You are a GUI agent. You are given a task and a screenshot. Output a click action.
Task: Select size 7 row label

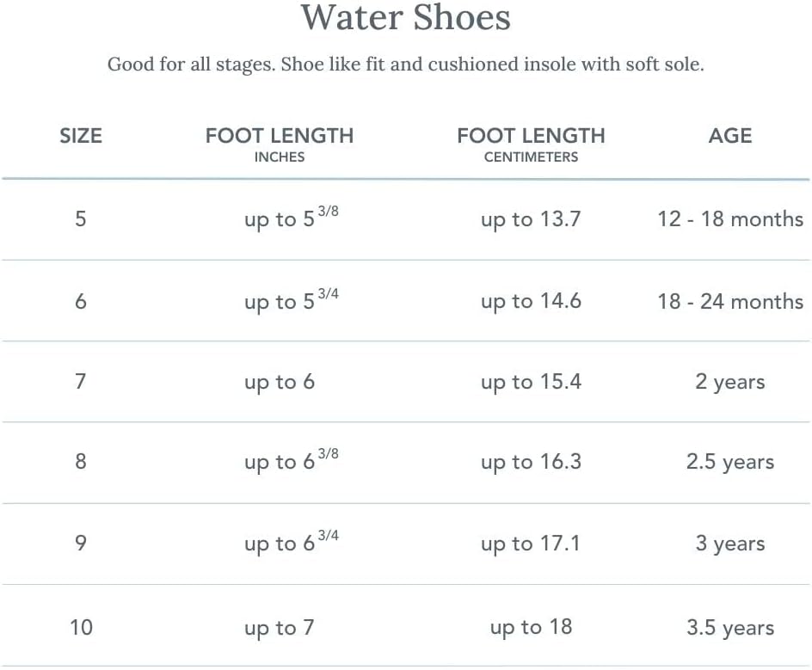(x=80, y=382)
